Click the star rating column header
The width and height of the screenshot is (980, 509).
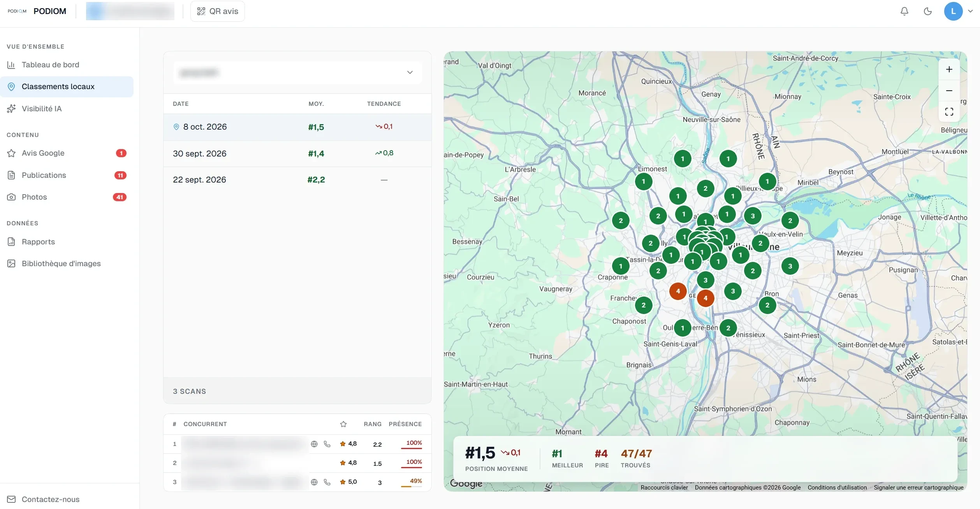(x=343, y=424)
